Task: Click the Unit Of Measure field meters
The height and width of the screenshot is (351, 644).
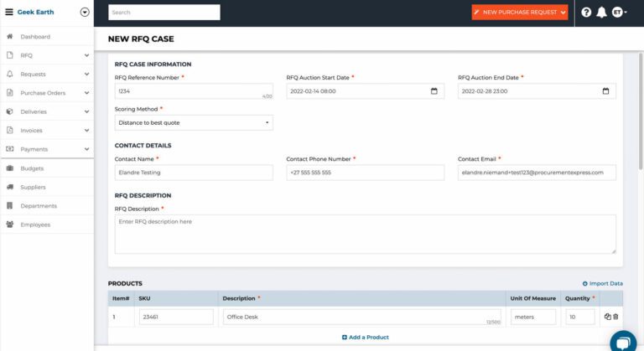Action: [x=533, y=317]
